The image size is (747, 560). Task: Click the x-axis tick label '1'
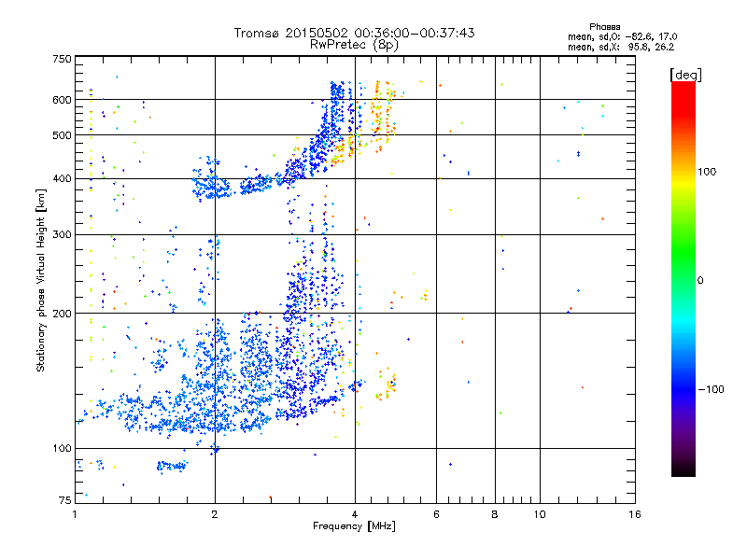(75, 514)
